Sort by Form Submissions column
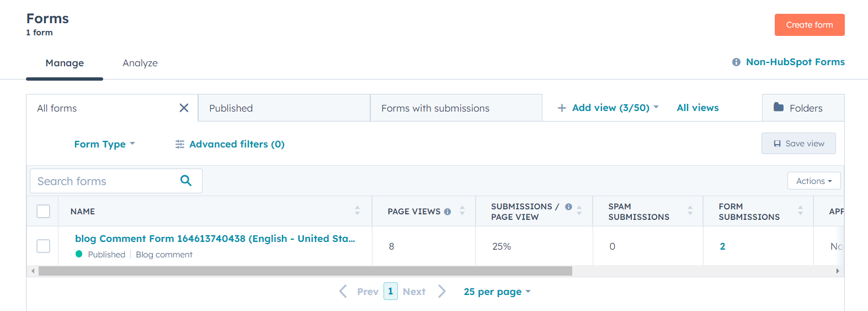Image resolution: width=868 pixels, height=311 pixels. click(800, 210)
